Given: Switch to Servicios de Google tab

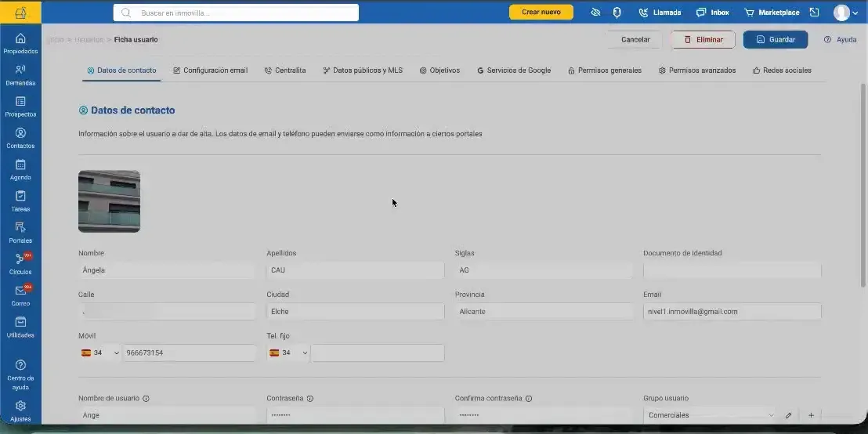Looking at the screenshot, I should click(x=514, y=71).
